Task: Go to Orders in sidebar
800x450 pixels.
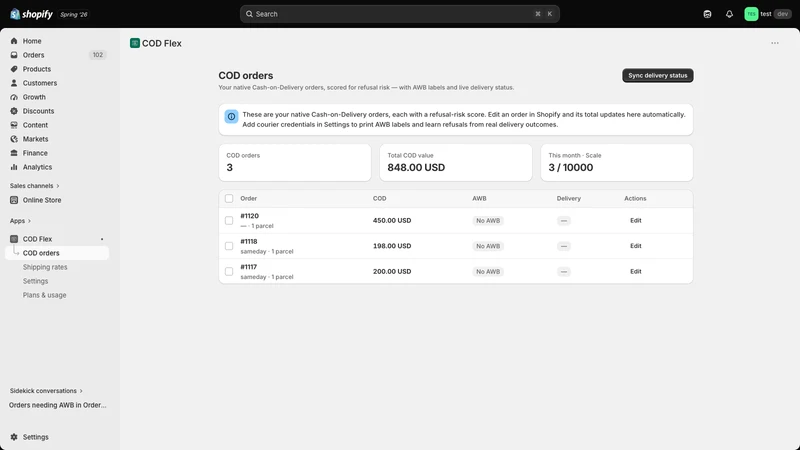Action: point(33,55)
